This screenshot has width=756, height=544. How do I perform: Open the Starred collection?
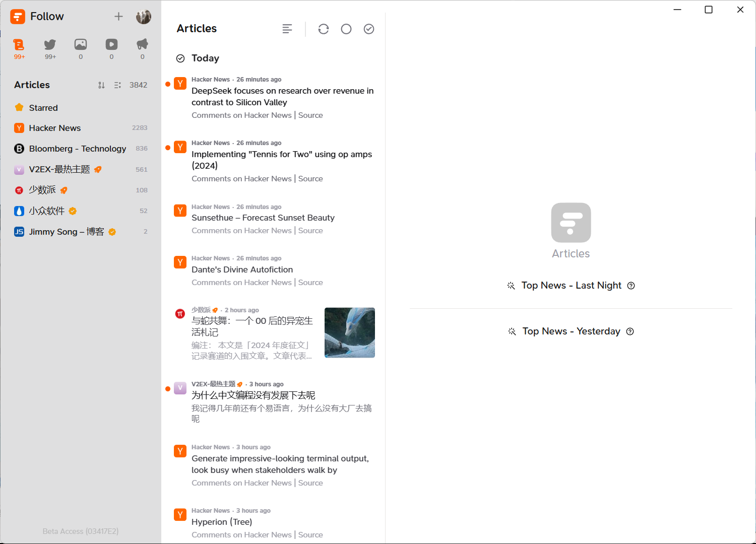(81, 108)
